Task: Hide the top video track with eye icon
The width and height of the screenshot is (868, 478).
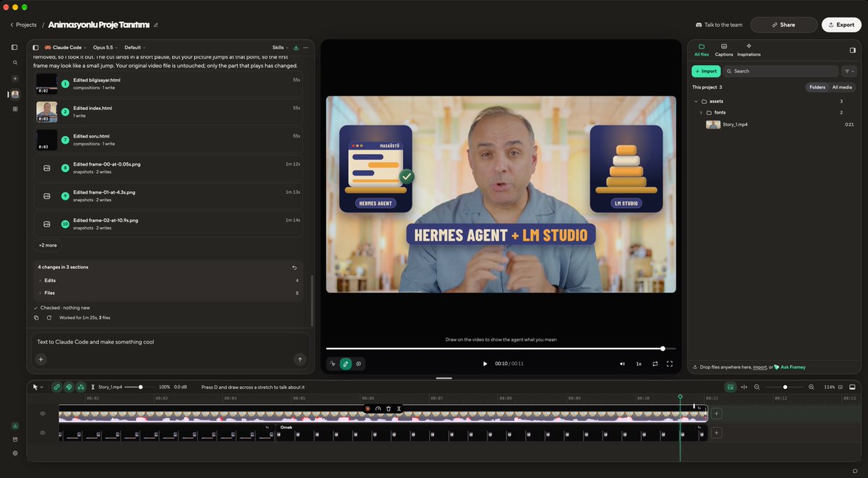Action: 43,414
